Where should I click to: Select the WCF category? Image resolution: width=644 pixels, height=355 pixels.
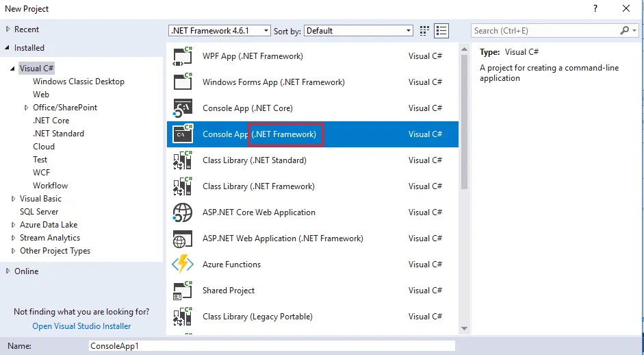[x=42, y=172]
